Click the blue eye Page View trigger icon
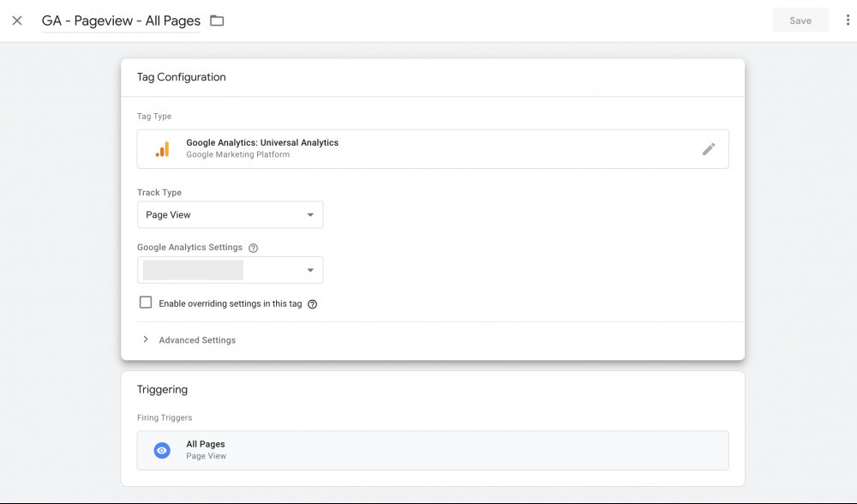 (x=162, y=451)
